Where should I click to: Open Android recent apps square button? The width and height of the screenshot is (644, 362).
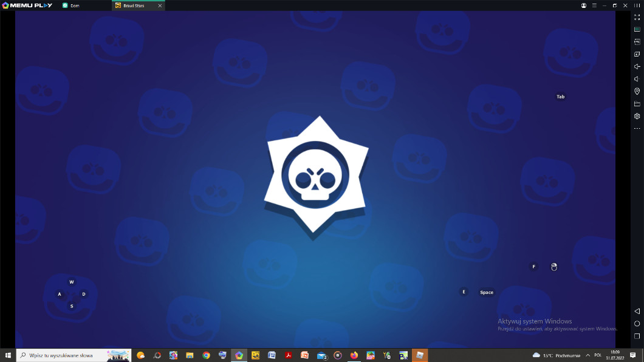[637, 336]
